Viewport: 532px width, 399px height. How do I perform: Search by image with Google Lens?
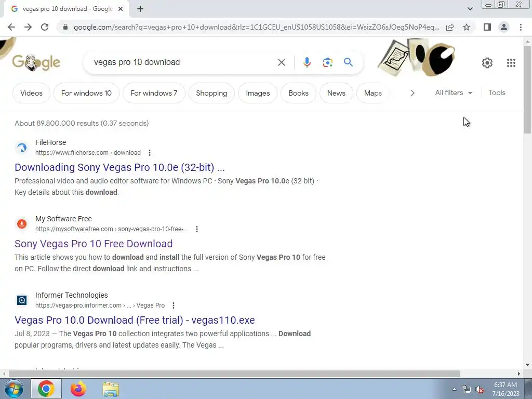coord(327,62)
